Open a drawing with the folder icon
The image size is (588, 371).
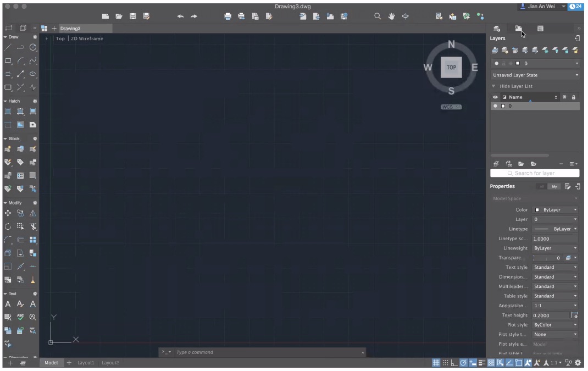pos(119,16)
